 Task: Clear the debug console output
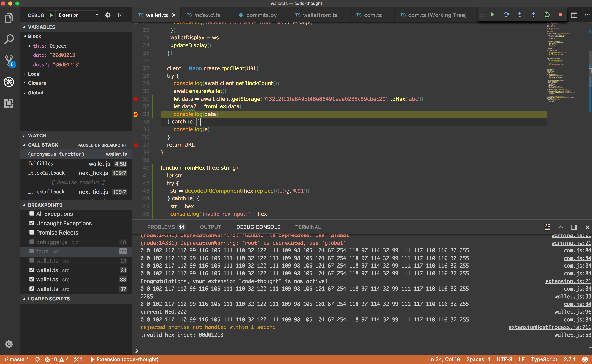(x=547, y=227)
